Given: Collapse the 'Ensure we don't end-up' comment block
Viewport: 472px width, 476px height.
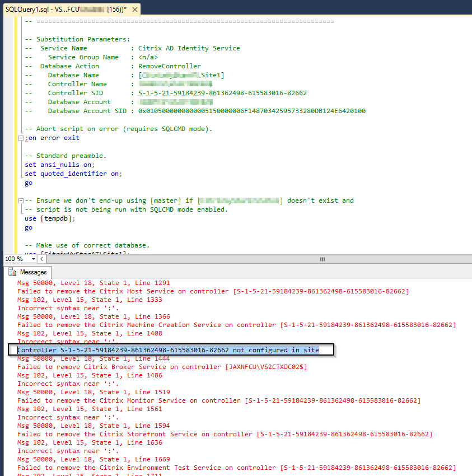Looking at the screenshot, I should click(x=21, y=200).
